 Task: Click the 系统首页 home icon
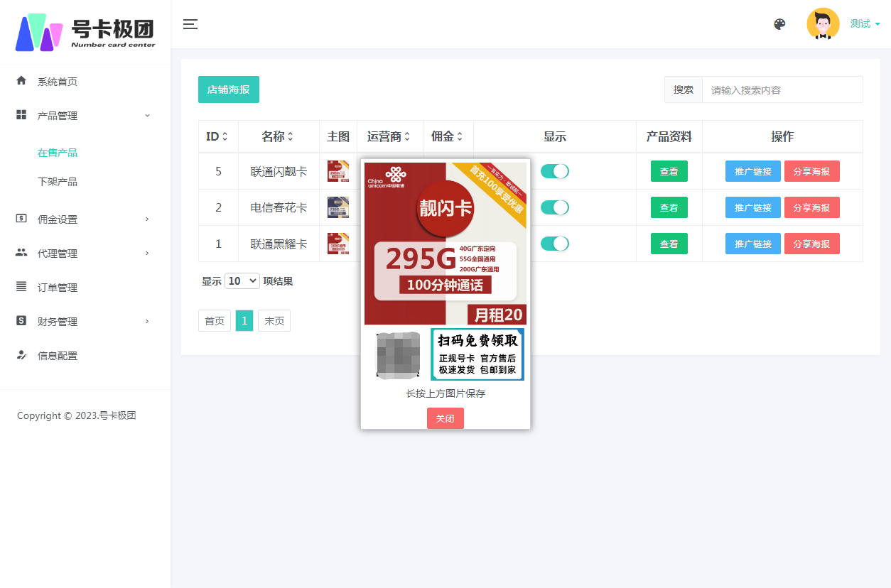[21, 81]
